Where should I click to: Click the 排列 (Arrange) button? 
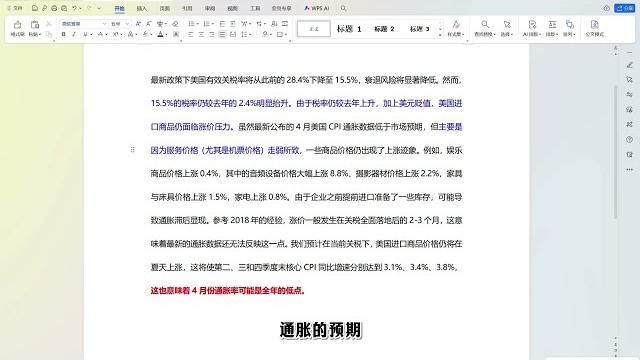click(x=569, y=29)
